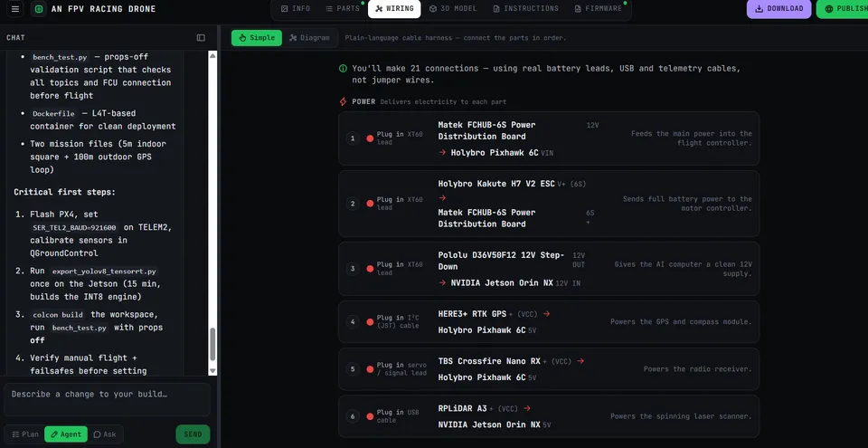868x448 pixels.
Task: Click the arrow after HERE3+ RTK GPS (VCC)
Action: click(x=546, y=314)
